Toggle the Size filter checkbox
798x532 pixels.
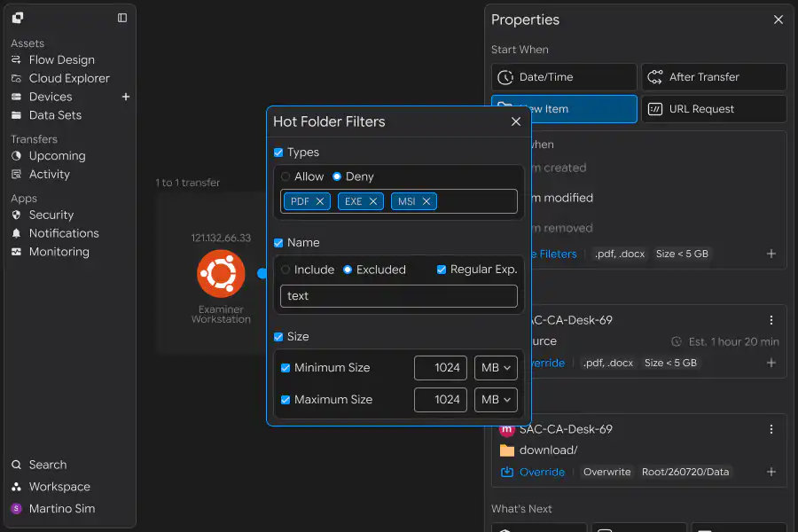coord(278,337)
